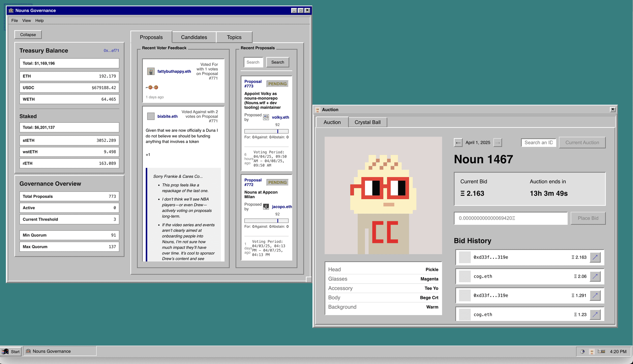Click Proposal #773 vote progress bar
633x364 pixels.
(266, 131)
